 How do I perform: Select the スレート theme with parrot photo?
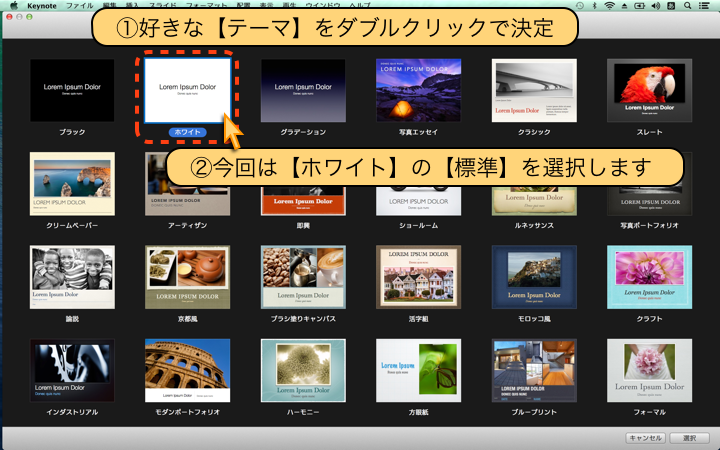[x=649, y=90]
